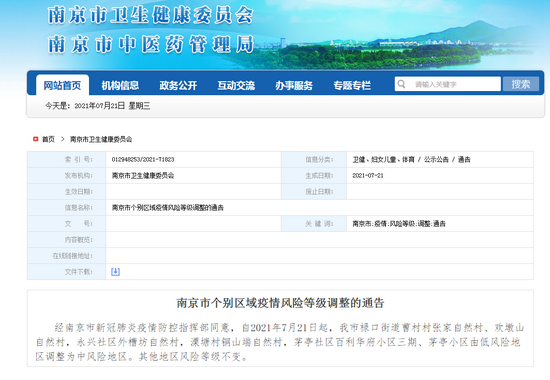Open the 专题专栏 menu
Viewport: 550px width, 380px height.
tap(352, 85)
